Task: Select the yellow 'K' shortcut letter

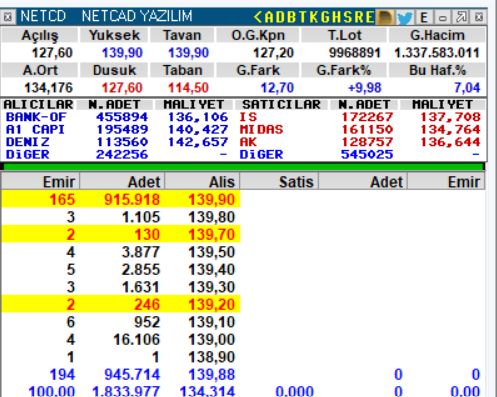Action: click(314, 17)
